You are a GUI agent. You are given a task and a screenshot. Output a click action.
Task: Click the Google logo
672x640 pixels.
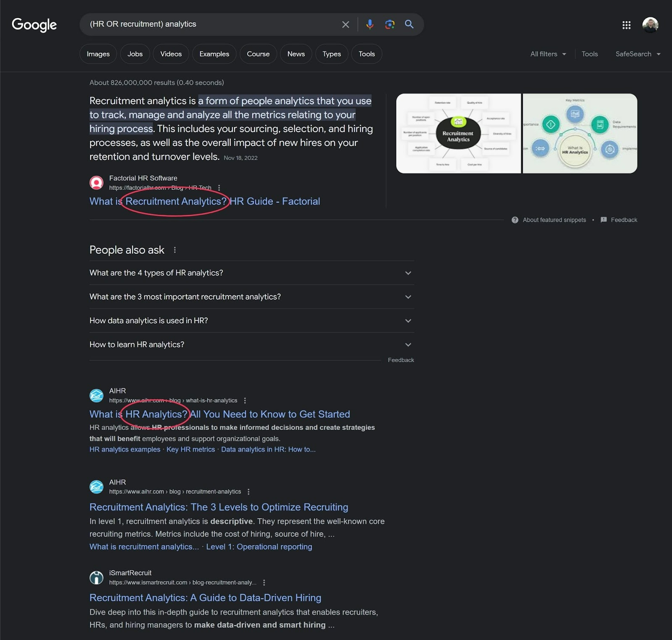point(34,25)
